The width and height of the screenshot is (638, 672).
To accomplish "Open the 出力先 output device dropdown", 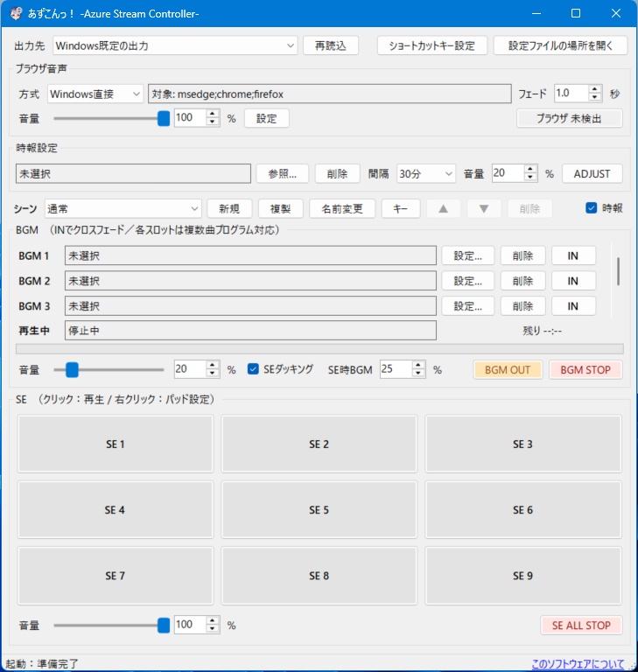I will tap(175, 45).
